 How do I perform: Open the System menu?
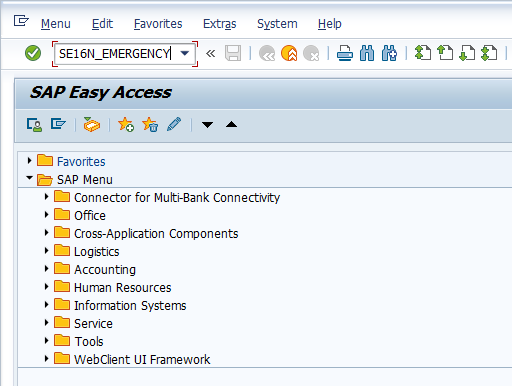click(277, 24)
